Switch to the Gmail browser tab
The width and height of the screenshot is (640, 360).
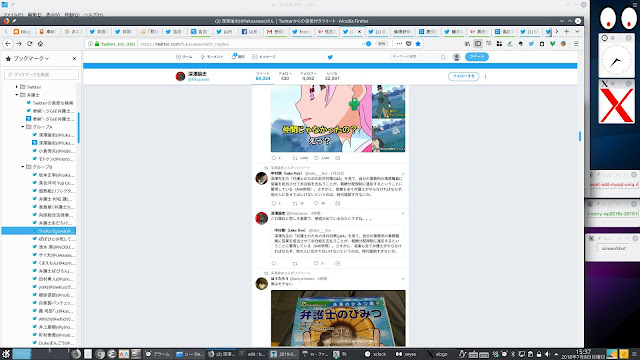click(276, 31)
